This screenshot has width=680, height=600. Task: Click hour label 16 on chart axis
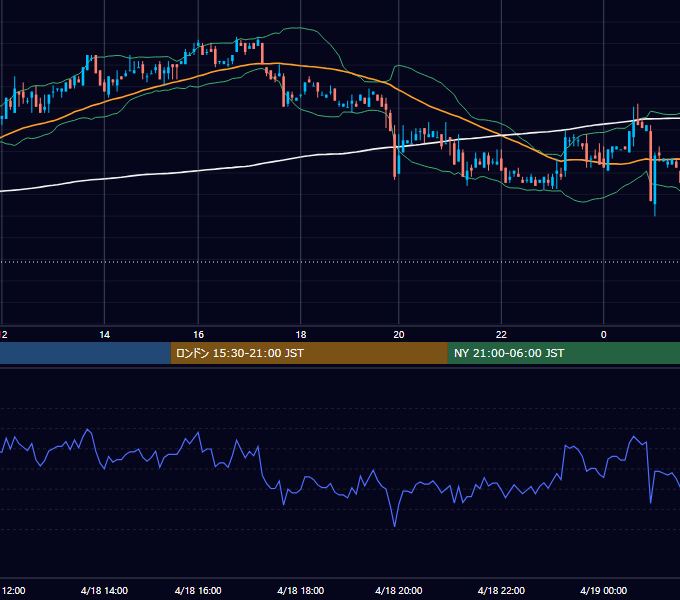[x=198, y=335]
